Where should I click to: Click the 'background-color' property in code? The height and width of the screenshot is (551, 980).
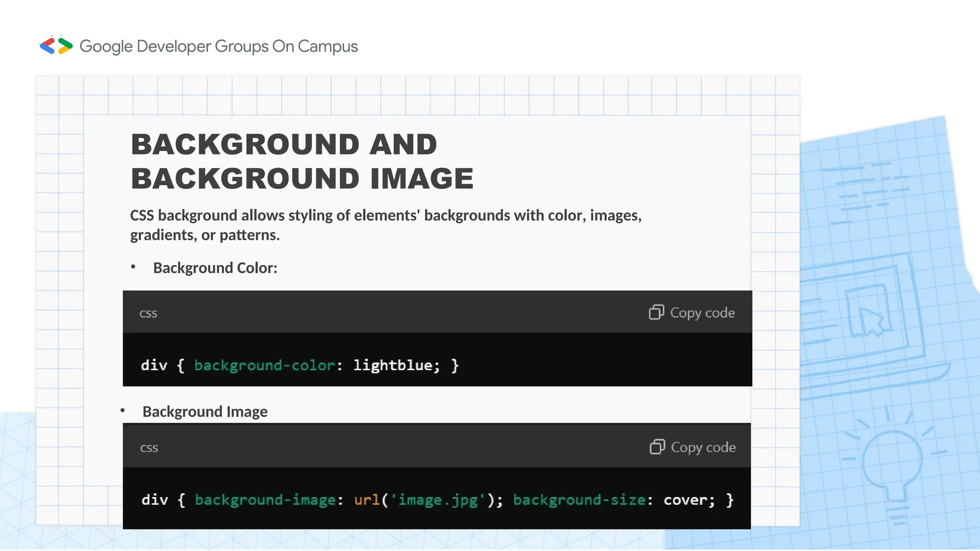tap(265, 365)
